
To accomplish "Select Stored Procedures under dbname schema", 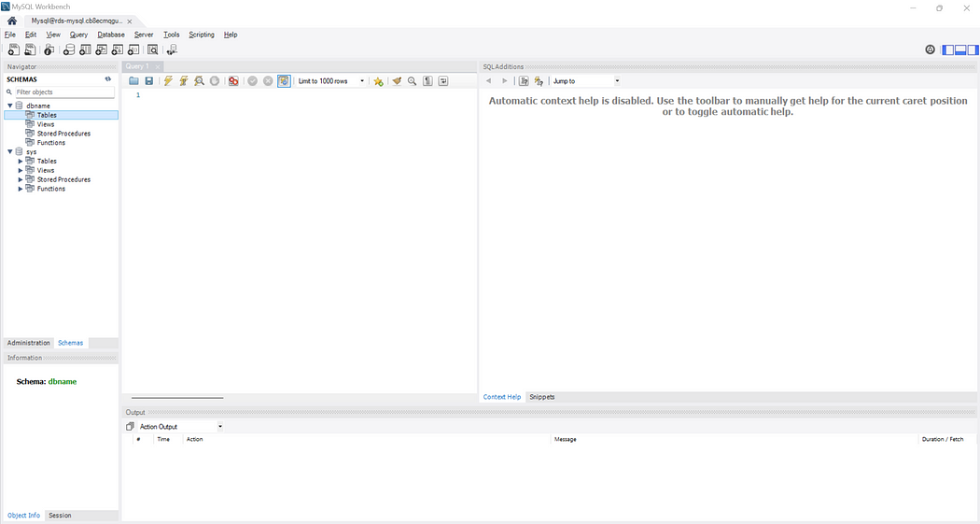I will click(x=63, y=134).
